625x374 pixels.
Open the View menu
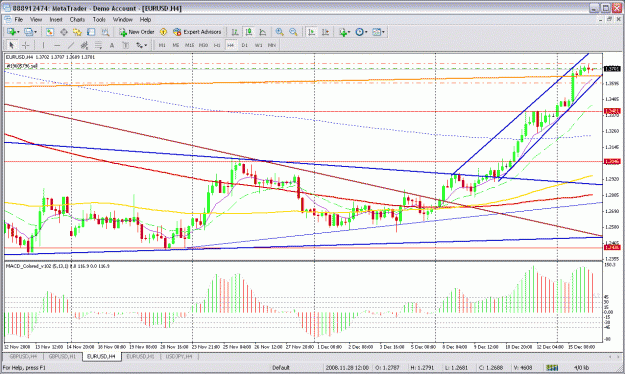pyautogui.click(x=36, y=20)
